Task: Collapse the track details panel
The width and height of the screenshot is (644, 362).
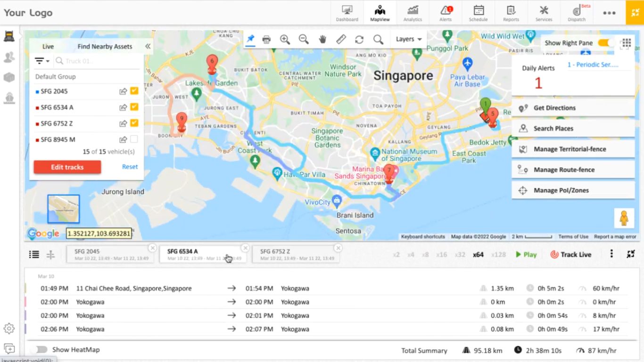Action: pyautogui.click(x=631, y=254)
